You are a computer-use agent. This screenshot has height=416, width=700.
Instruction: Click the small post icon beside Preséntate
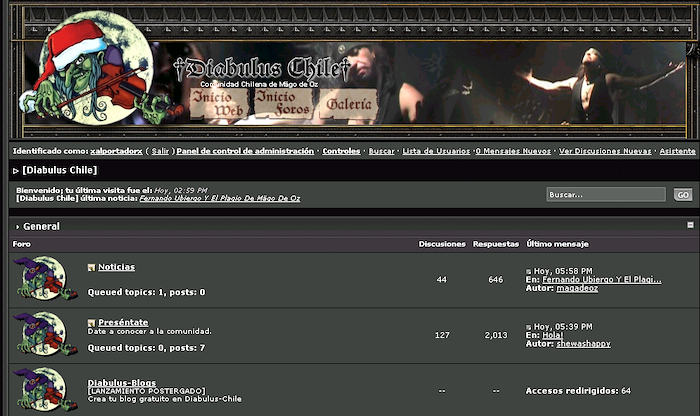pyautogui.click(x=92, y=323)
